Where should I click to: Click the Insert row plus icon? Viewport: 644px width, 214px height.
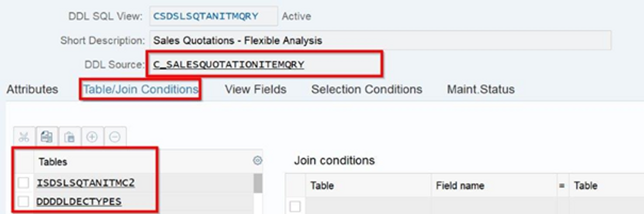92,136
